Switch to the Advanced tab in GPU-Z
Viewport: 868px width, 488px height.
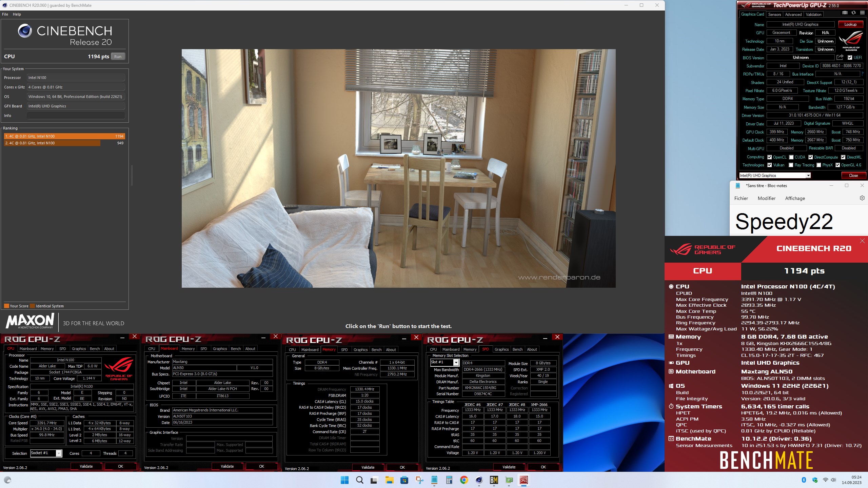(x=793, y=15)
